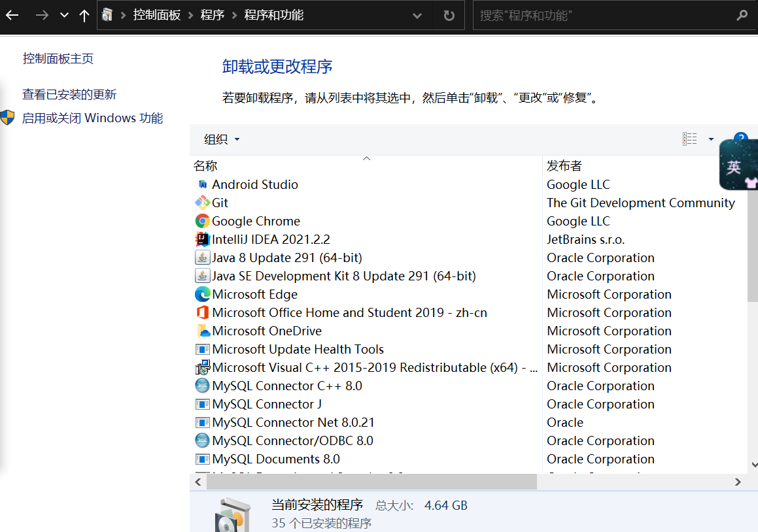Go forward with the forward arrow
Screen dimensions: 758x532
42,16
